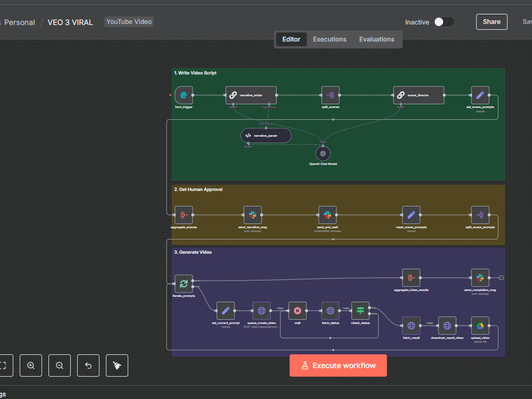532x399 pixels.
Task: Open the set_current_prompt node
Action: tap(226, 311)
